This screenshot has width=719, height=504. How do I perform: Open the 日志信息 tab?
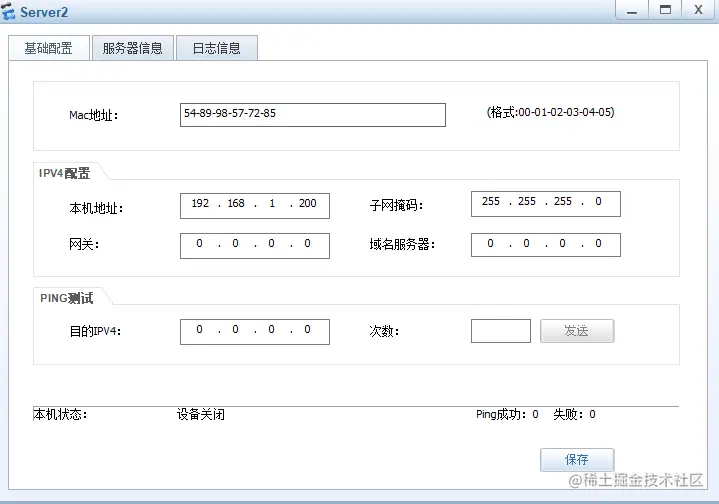pyautogui.click(x=216, y=48)
